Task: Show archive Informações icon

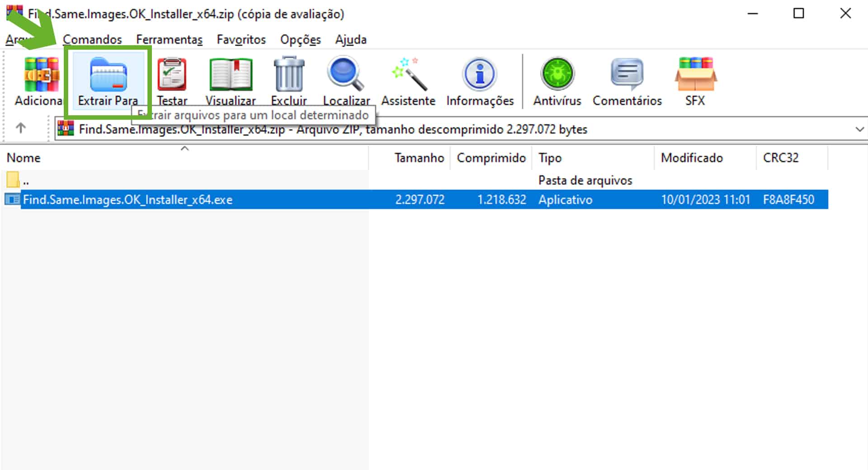Action: point(480,74)
